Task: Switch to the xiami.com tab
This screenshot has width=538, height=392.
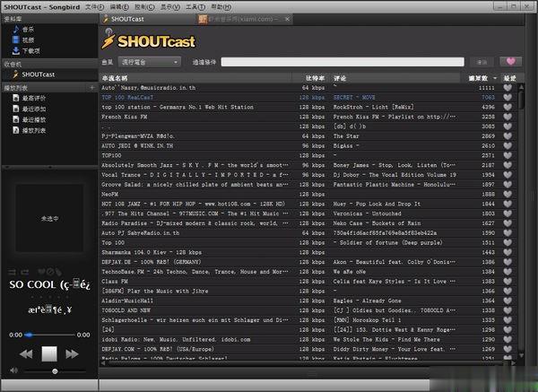Action: click(x=244, y=19)
